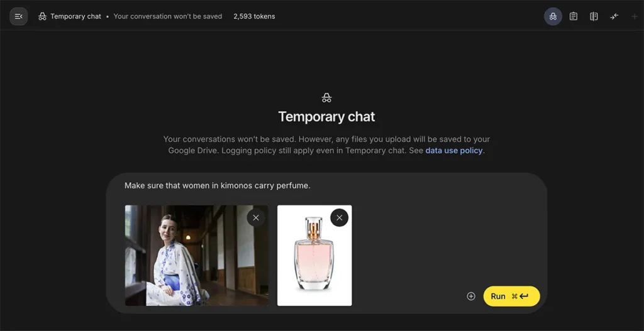Add attachment with circled plus icon
Viewport: 644px width, 331px height.
pos(471,296)
